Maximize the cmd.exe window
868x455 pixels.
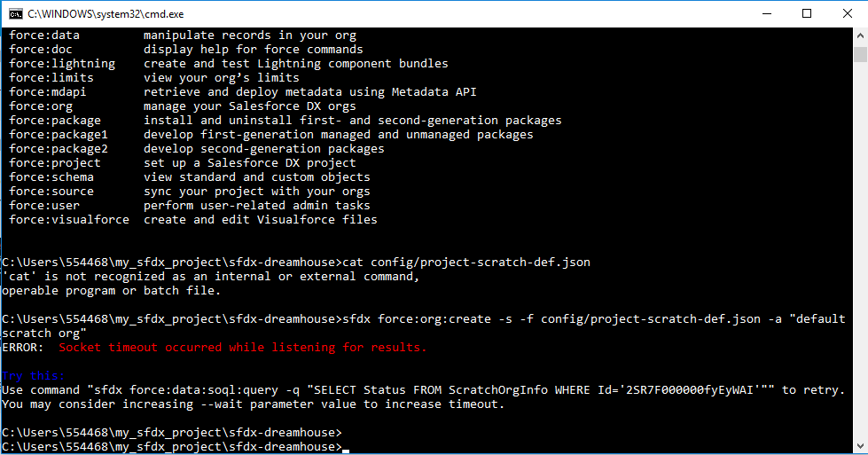click(806, 13)
